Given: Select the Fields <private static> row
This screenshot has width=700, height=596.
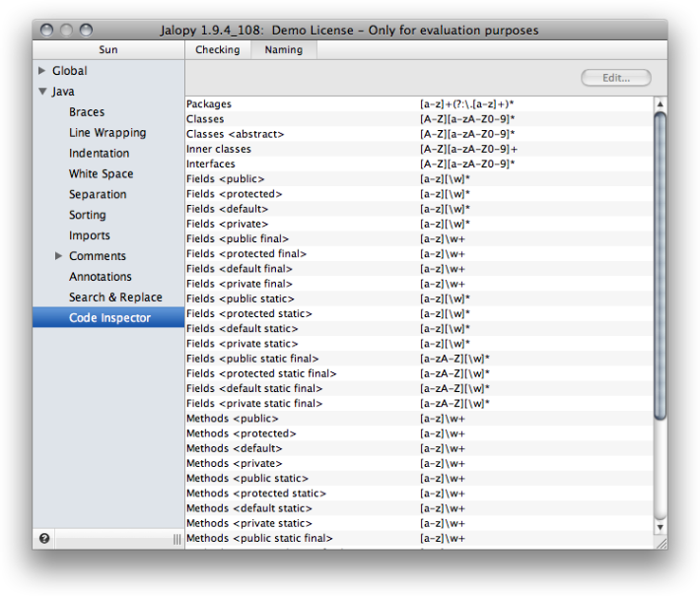Looking at the screenshot, I should tap(419, 344).
